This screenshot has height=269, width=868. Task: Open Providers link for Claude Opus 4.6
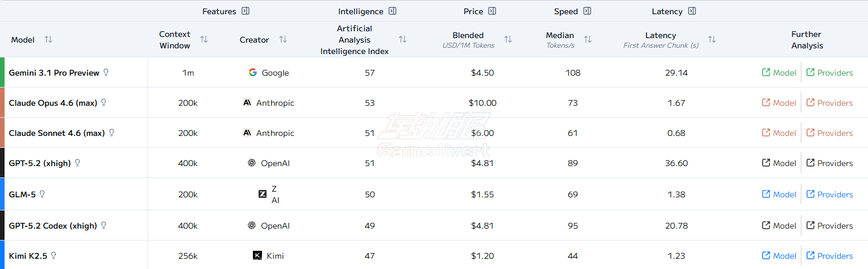(829, 103)
